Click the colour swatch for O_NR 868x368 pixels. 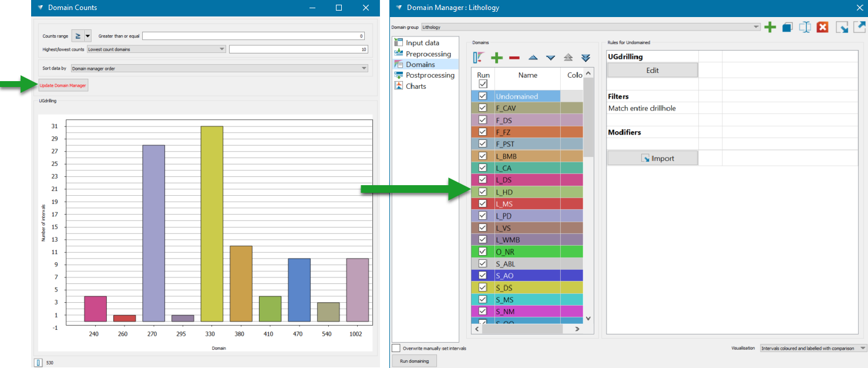tap(571, 252)
